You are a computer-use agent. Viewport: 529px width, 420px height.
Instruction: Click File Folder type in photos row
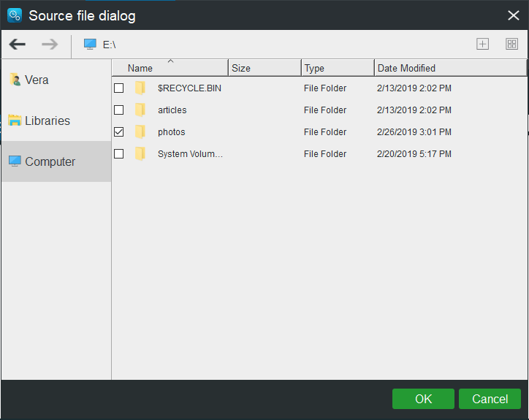pos(325,132)
